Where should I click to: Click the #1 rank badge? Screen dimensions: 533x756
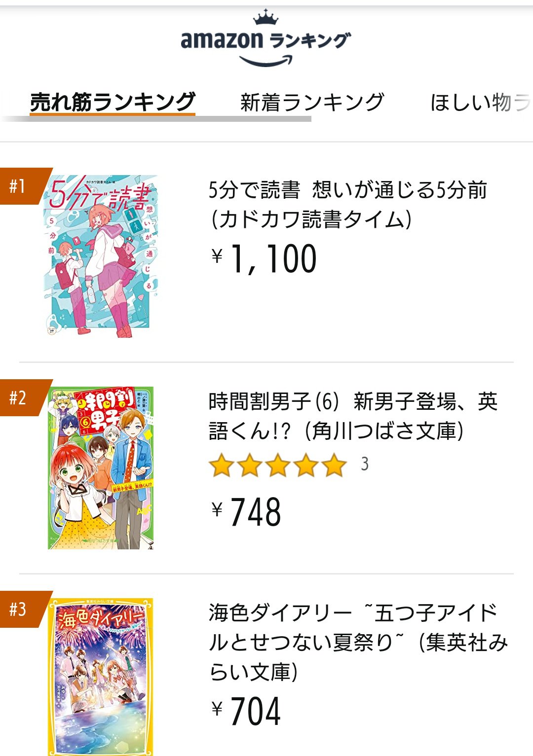coord(20,186)
